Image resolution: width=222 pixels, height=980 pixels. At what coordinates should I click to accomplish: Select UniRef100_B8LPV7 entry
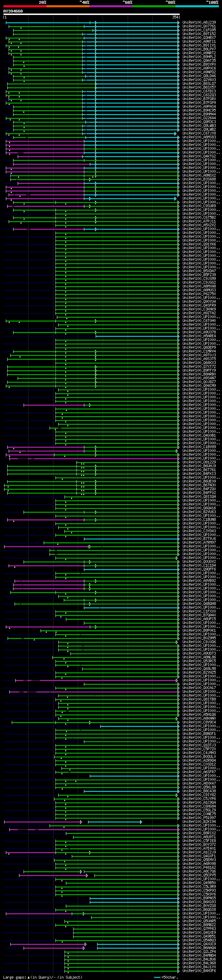[199, 49]
